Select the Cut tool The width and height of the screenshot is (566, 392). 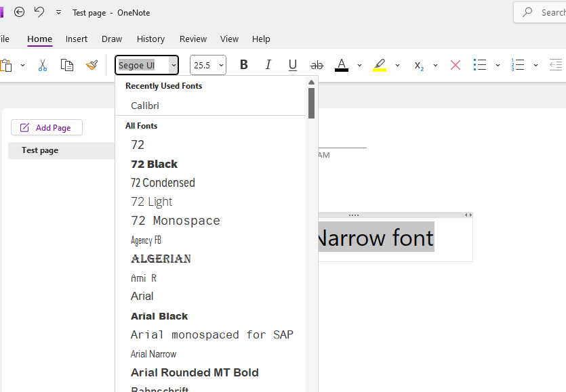(42, 65)
